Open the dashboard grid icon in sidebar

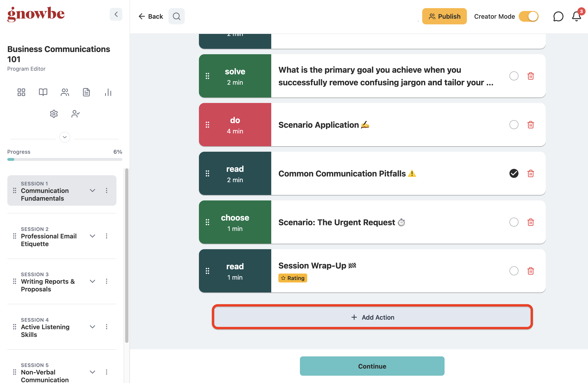point(21,92)
